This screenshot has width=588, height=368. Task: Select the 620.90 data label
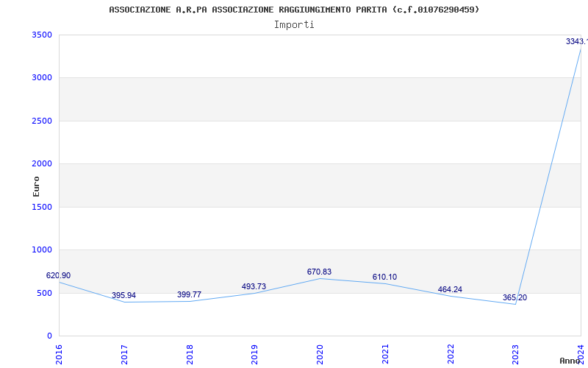(x=58, y=275)
